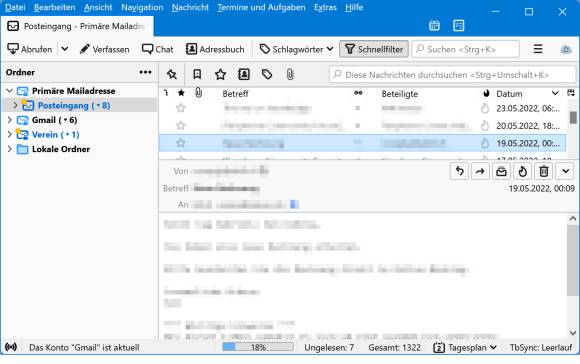Mark the 23.05.2022 message as junk
This screenshot has height=364, width=580.
point(485,108)
